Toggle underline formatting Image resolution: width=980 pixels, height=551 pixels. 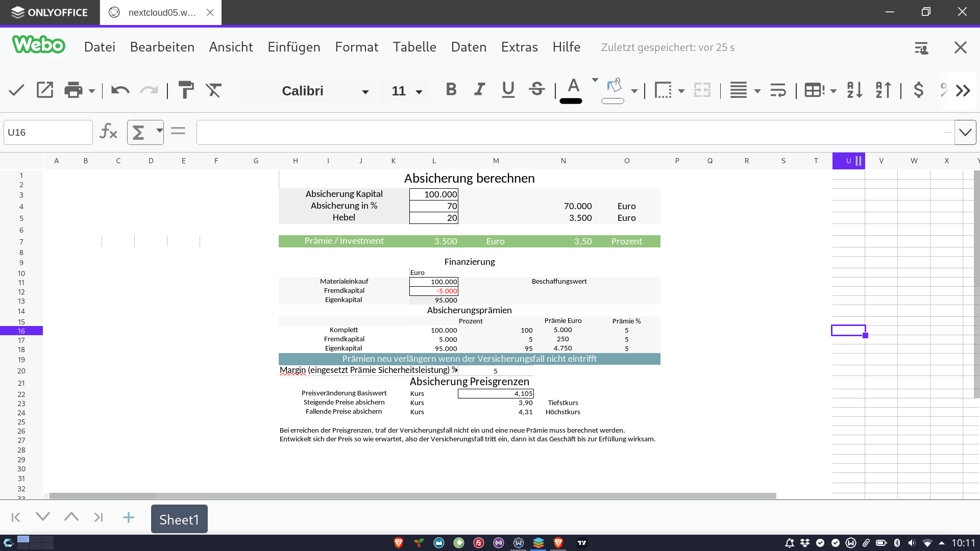(x=508, y=90)
